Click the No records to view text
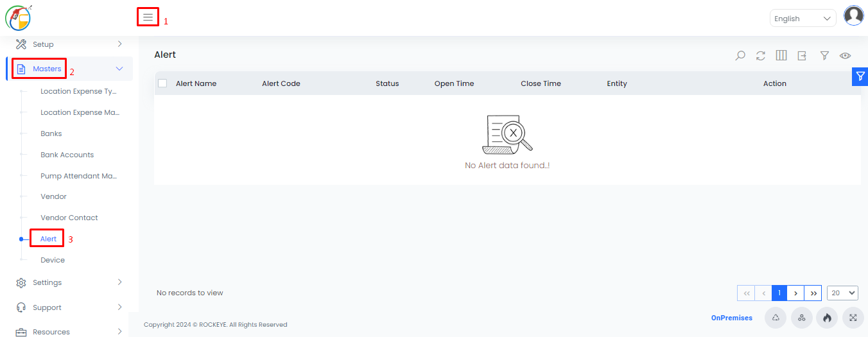Image resolution: width=868 pixels, height=337 pixels. pyautogui.click(x=190, y=293)
